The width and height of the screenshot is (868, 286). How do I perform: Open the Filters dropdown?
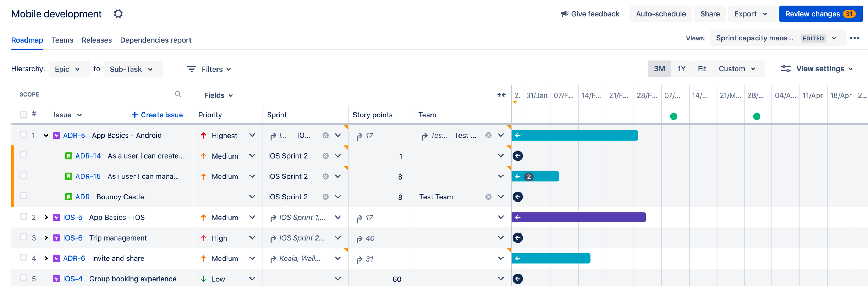pyautogui.click(x=209, y=69)
